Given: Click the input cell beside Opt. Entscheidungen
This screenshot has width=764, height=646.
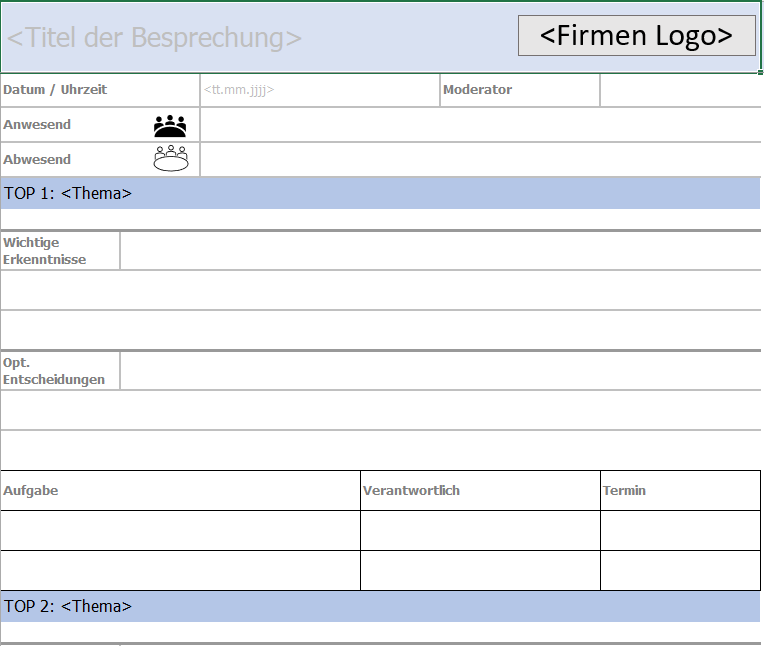Looking at the screenshot, I should click(440, 371).
